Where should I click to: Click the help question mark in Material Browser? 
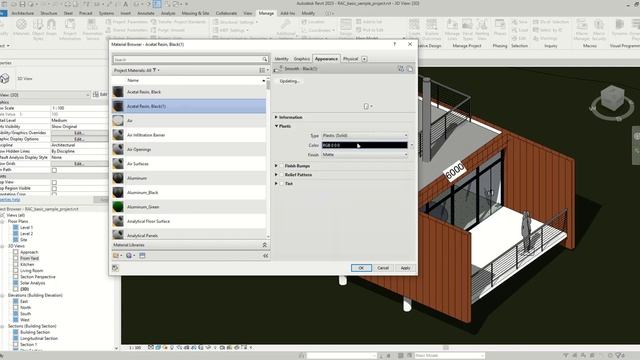[x=395, y=44]
